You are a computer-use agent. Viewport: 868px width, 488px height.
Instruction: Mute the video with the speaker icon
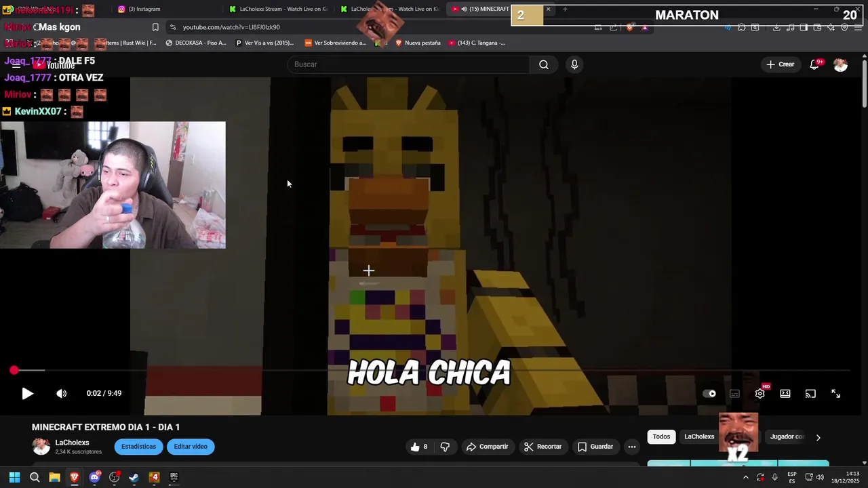coord(62,393)
